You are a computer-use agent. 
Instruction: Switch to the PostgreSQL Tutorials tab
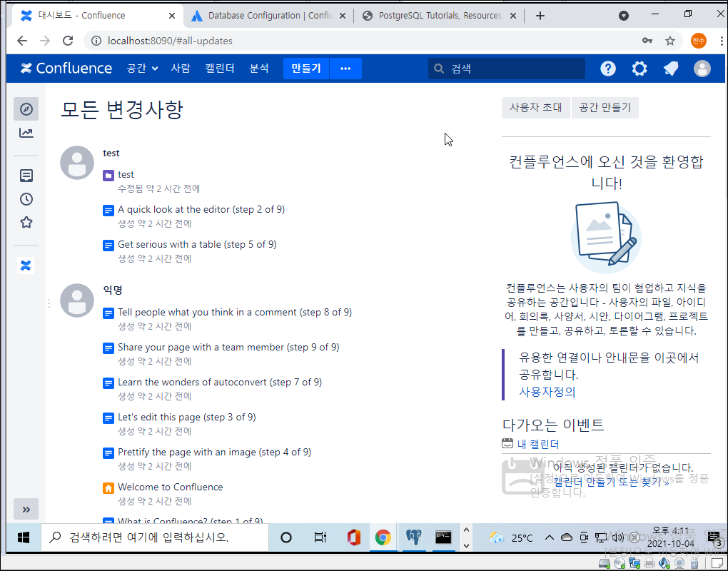pyautogui.click(x=439, y=16)
